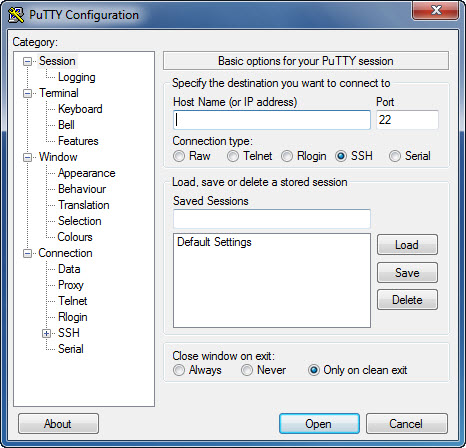Image resolution: width=466 pixels, height=448 pixels.
Task: Focus the Port number field
Action: click(407, 120)
